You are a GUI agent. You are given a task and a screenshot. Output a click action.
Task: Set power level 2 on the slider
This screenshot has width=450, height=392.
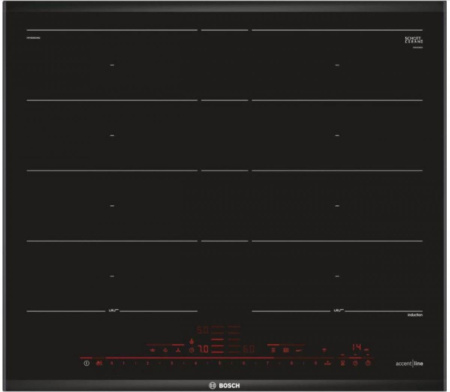point(148,363)
